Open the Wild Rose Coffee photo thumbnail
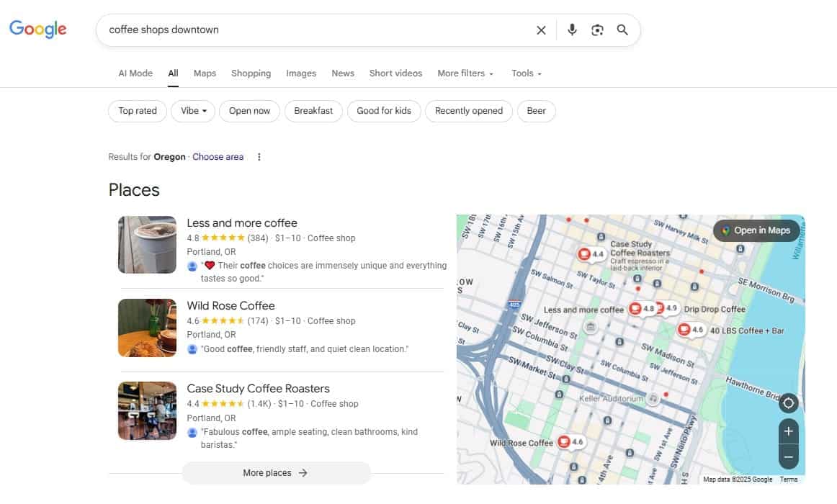The width and height of the screenshot is (837, 504). tap(147, 328)
